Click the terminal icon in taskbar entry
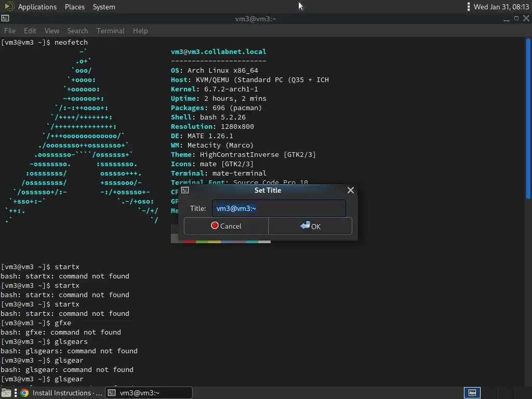 tap(112, 393)
